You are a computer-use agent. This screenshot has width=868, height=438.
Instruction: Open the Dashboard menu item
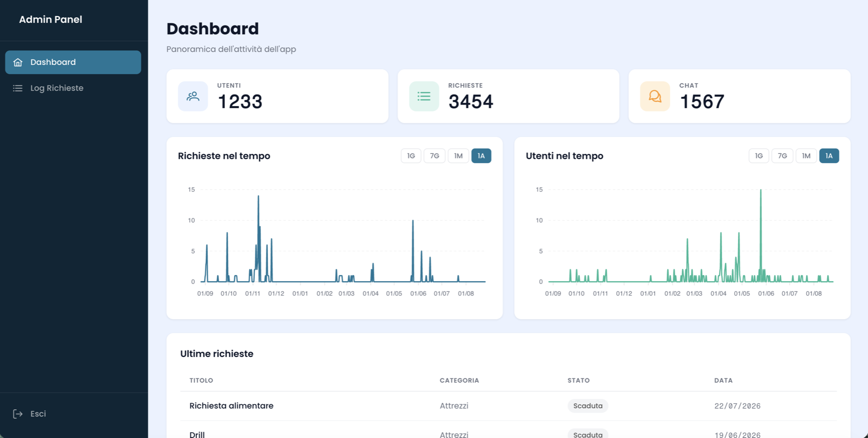[x=73, y=62]
